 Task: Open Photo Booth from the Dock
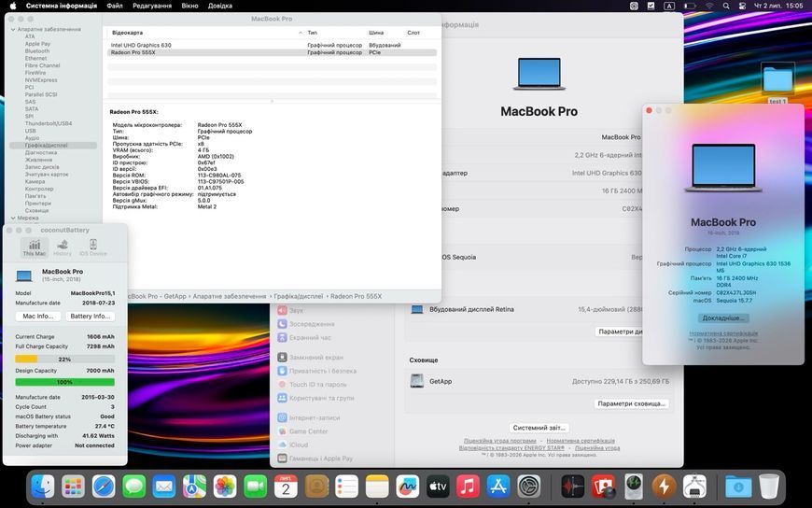coord(603,487)
